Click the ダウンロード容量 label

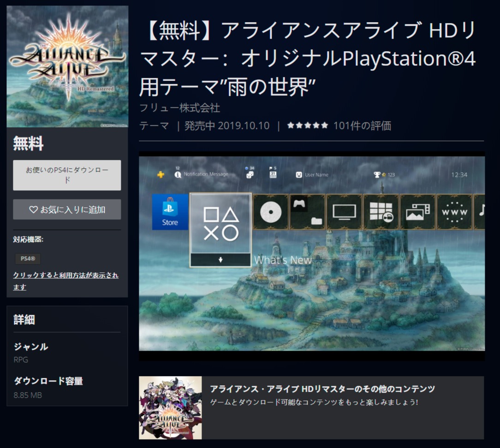(48, 381)
